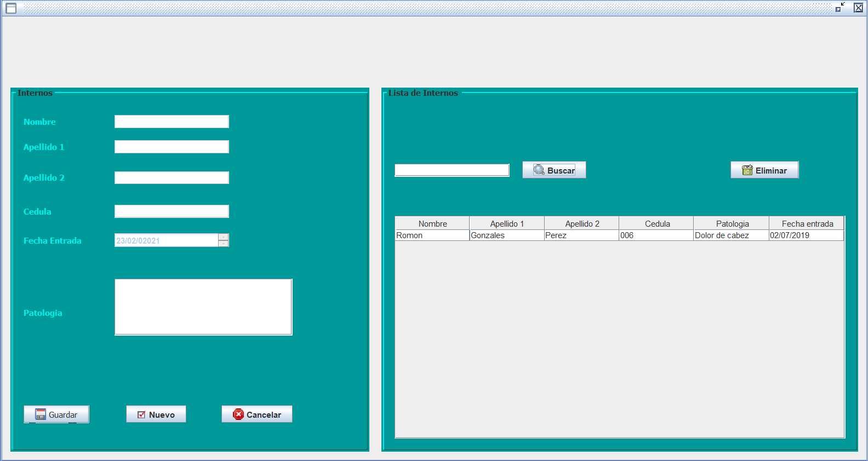Focus the Apellido 2 input field

click(x=172, y=177)
